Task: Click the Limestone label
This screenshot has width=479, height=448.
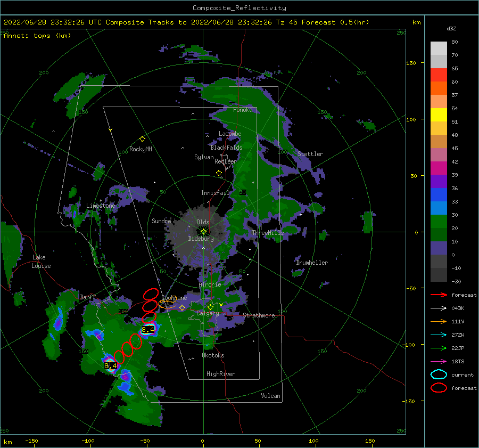Action: pyautogui.click(x=101, y=206)
